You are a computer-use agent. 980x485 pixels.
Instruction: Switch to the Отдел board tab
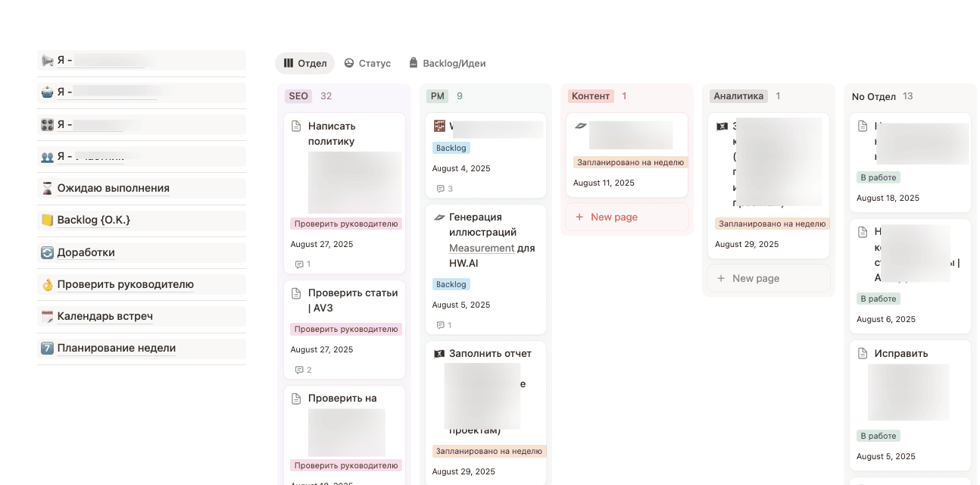[x=305, y=64]
